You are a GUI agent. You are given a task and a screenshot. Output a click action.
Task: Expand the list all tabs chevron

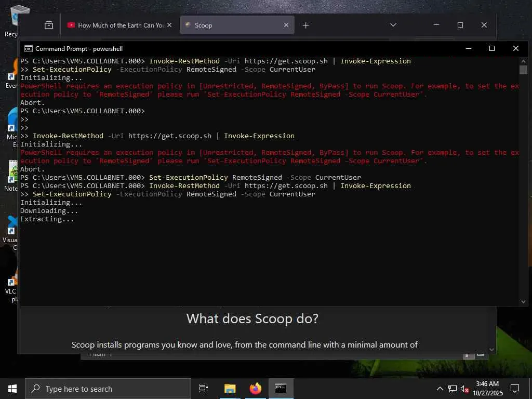(393, 25)
